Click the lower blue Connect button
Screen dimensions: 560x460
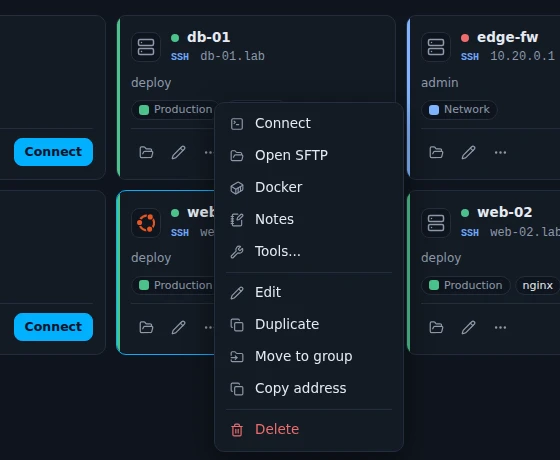[x=54, y=327]
